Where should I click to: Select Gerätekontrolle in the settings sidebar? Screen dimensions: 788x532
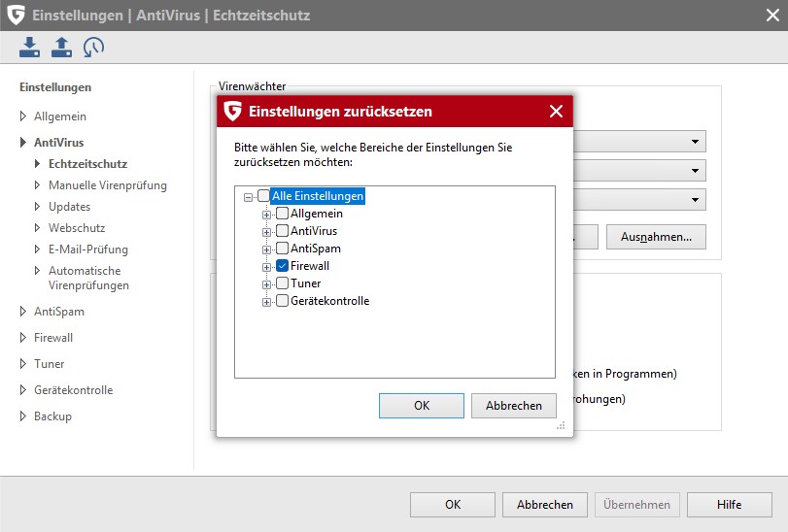point(74,390)
